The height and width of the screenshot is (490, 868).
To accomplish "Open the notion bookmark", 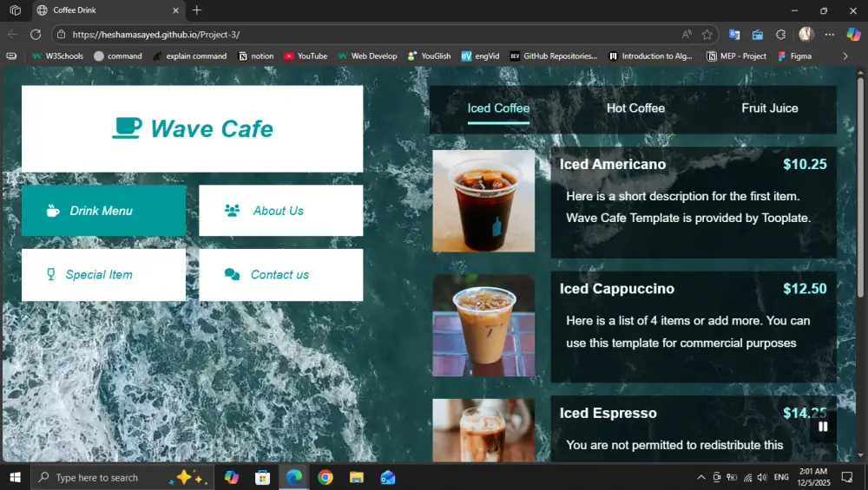I will click(256, 56).
